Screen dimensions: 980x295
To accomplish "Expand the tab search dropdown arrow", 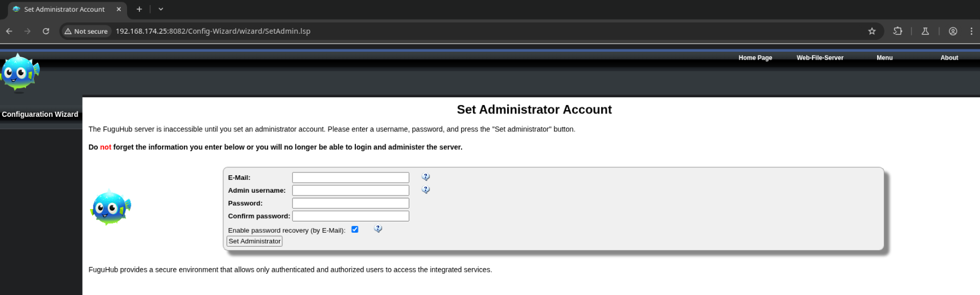I will click(161, 9).
